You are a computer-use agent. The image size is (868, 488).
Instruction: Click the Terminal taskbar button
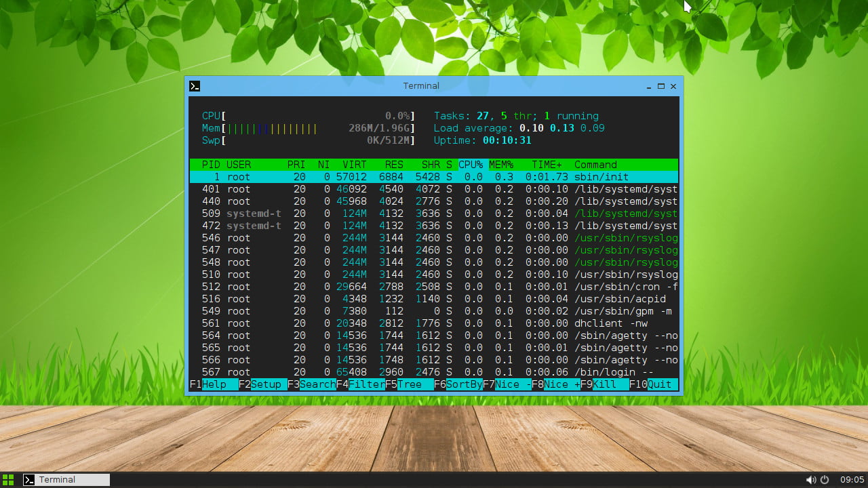point(66,480)
